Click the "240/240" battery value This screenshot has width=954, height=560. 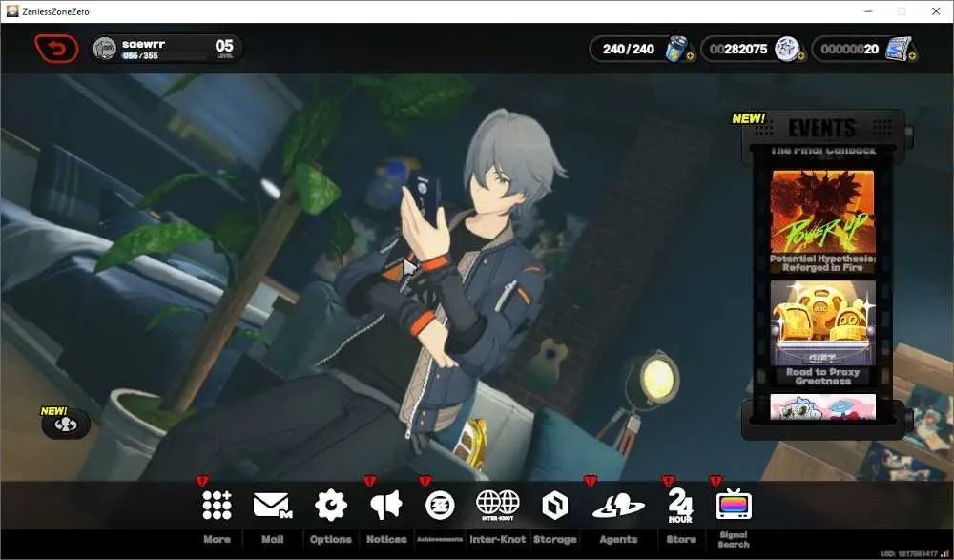[x=629, y=49]
